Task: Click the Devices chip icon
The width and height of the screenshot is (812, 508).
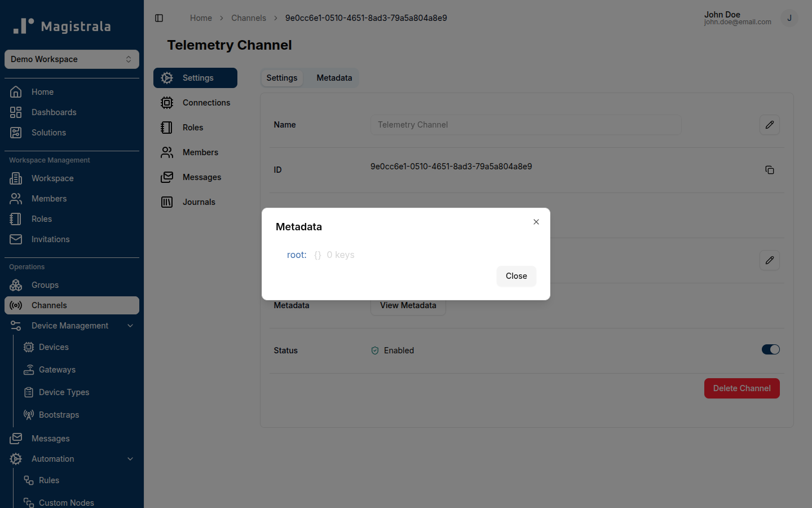Action: pos(29,347)
